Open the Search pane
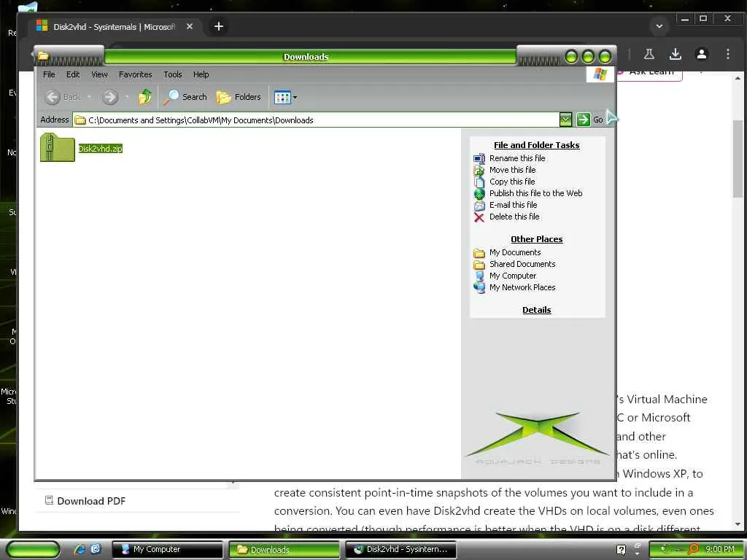Viewport: 747px width, 560px height. click(185, 97)
